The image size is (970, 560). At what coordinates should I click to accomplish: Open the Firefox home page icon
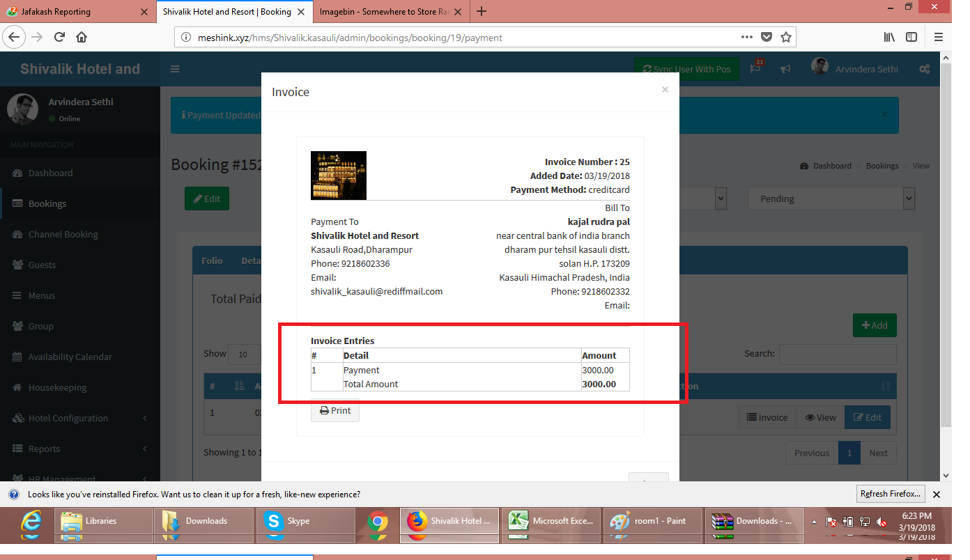coord(82,37)
